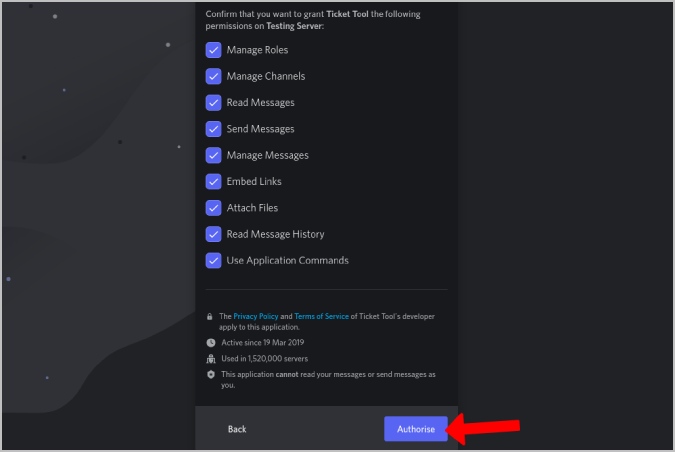Disable the Embed Links permission checkbox
The height and width of the screenshot is (452, 675).
coord(214,181)
